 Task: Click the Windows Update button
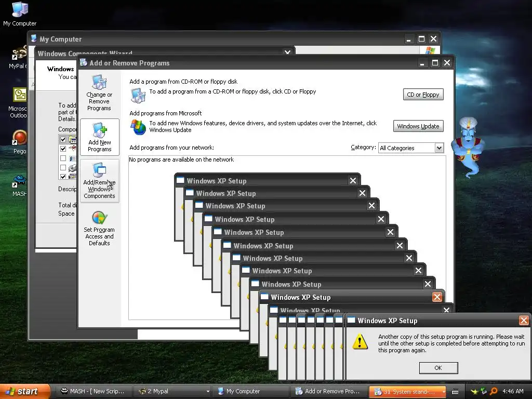pyautogui.click(x=418, y=126)
